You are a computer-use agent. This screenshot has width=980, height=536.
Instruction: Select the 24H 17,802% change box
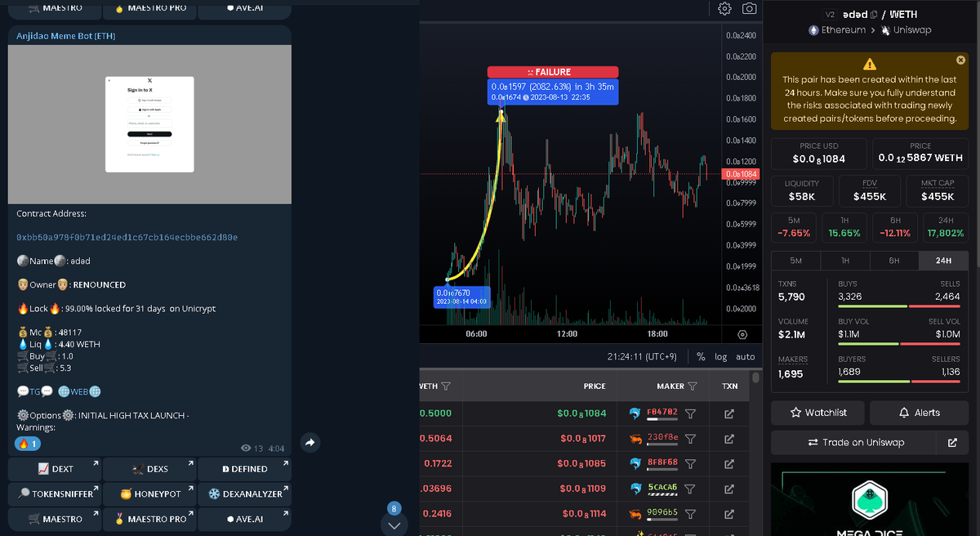(946, 227)
